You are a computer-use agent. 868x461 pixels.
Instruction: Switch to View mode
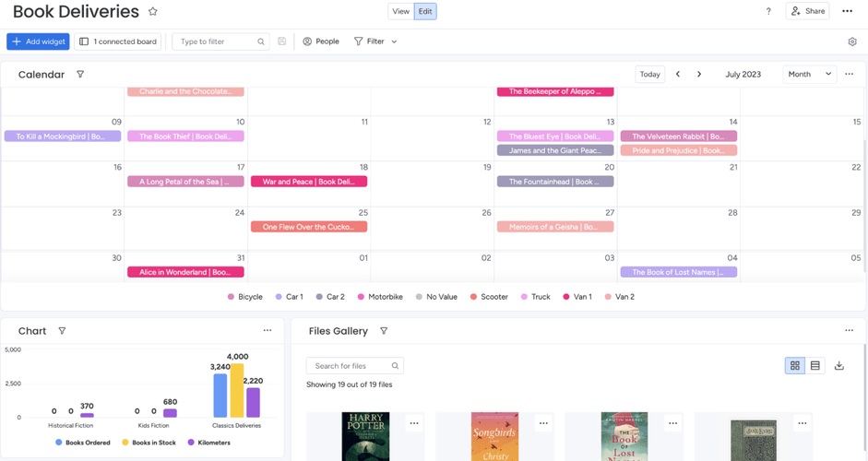tap(400, 12)
